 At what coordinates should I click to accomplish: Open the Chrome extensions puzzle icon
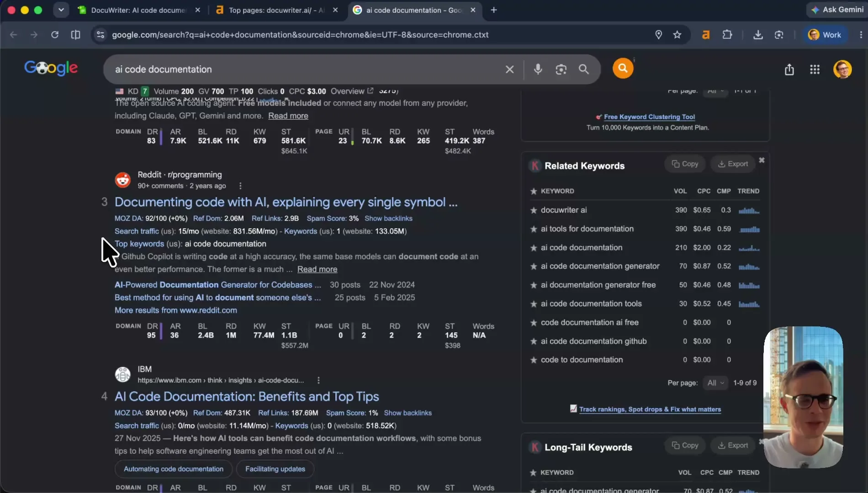point(727,35)
